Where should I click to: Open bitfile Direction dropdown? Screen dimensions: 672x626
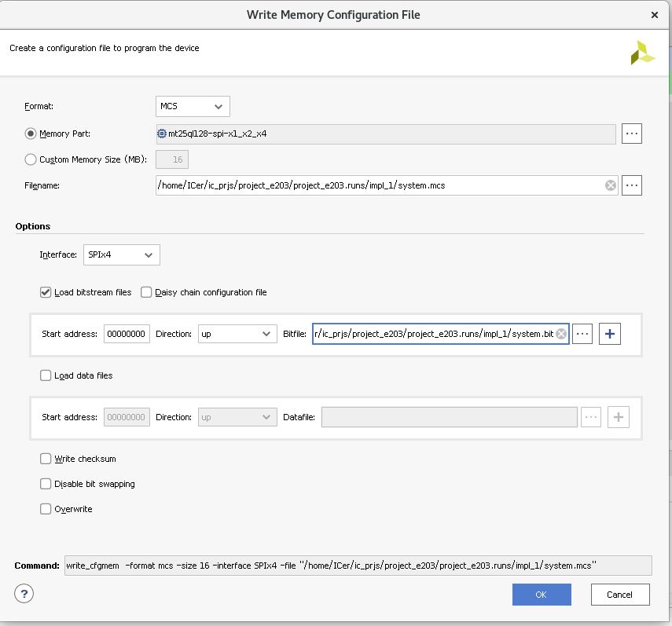[237, 334]
